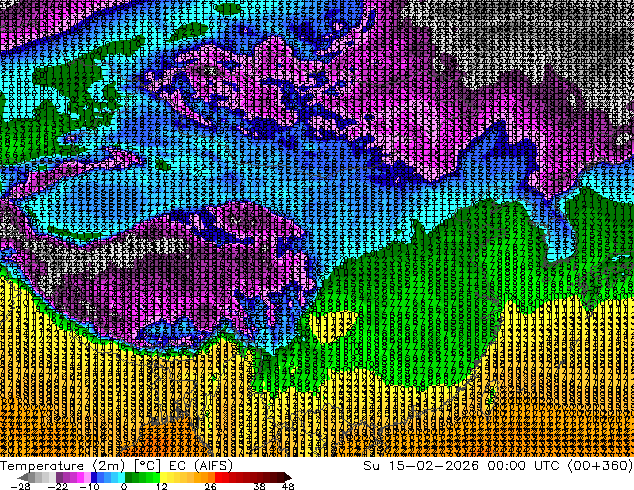Click the "Temperature (2m)" title label
This screenshot has height=490, width=634.
click(x=50, y=465)
